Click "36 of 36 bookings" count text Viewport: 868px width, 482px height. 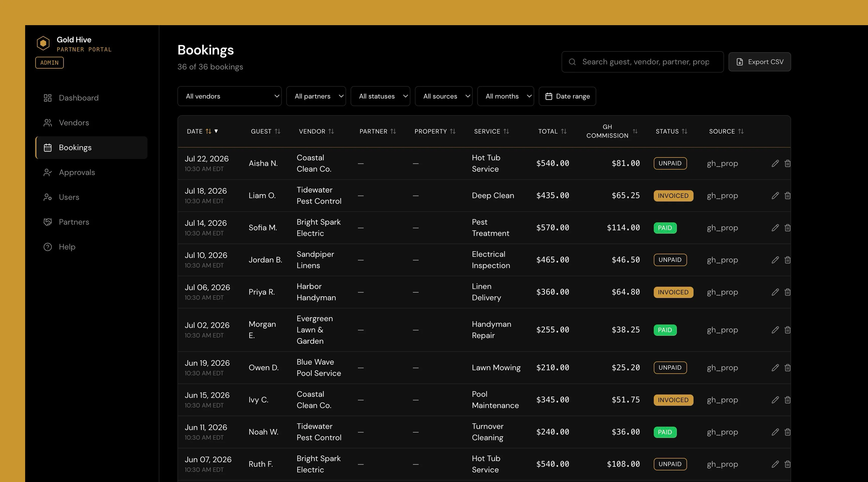[x=210, y=67]
